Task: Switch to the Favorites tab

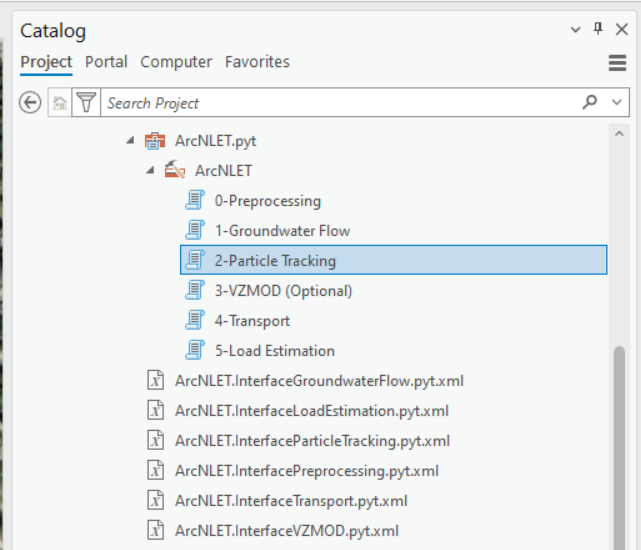Action: [x=257, y=62]
